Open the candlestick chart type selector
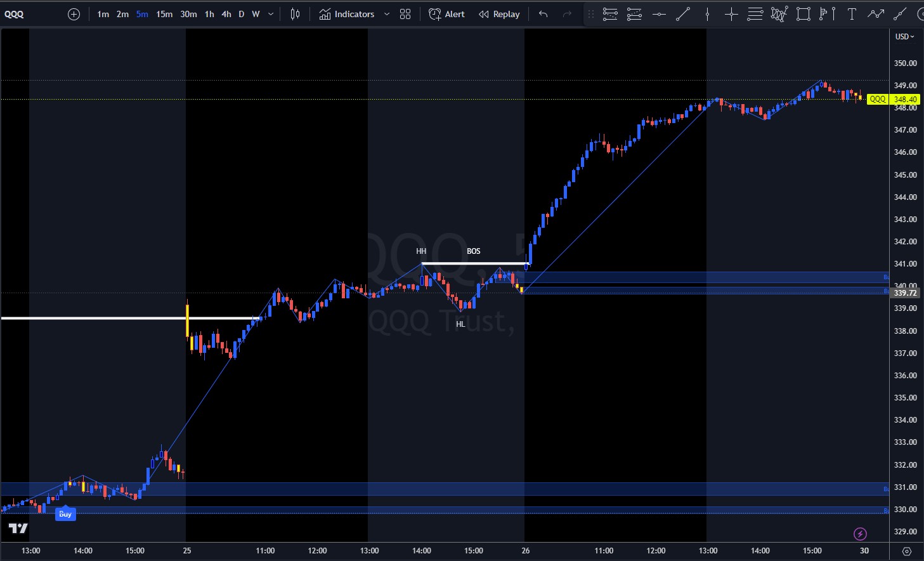 [x=295, y=14]
